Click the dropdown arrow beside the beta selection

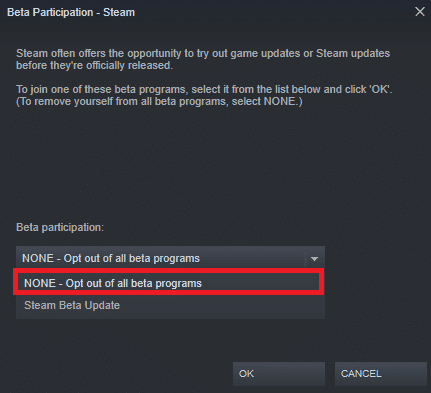[314, 258]
